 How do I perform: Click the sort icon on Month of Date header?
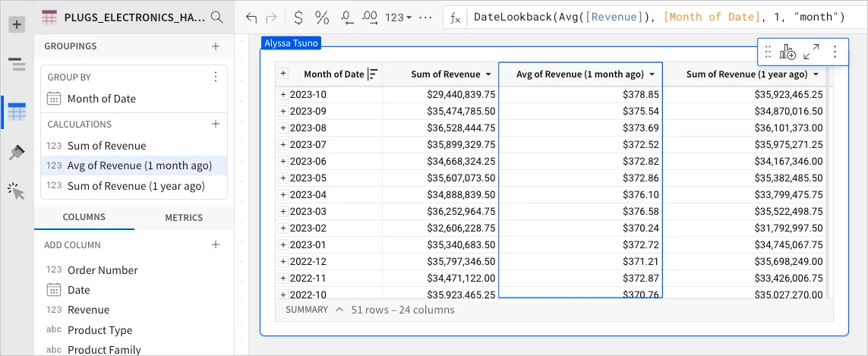(374, 74)
